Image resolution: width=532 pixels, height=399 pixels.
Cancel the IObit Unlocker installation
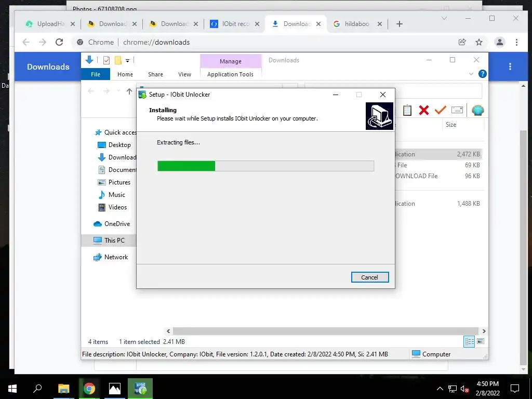[x=370, y=277]
